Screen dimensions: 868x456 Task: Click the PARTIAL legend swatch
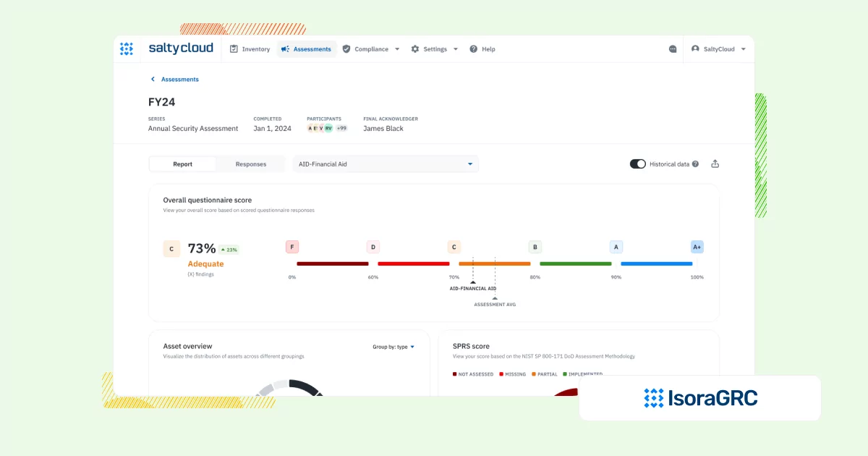(534, 374)
